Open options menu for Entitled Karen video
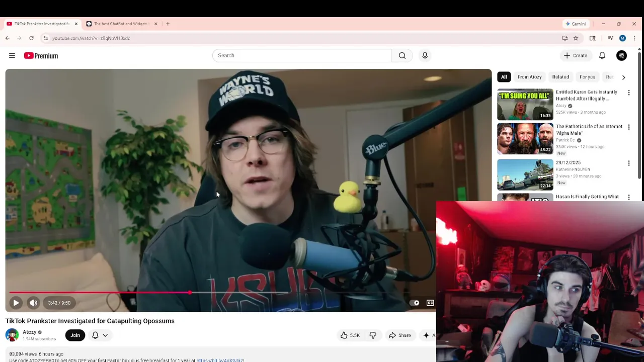 (628, 93)
